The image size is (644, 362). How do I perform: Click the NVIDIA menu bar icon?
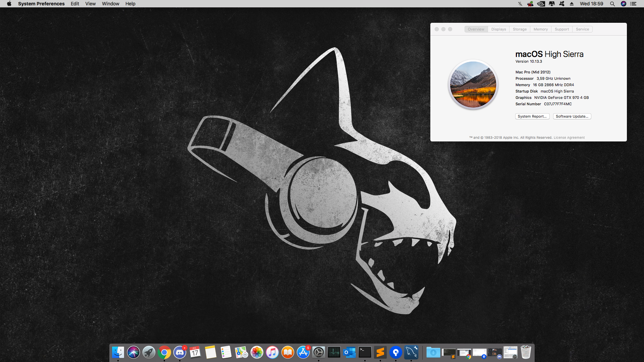pyautogui.click(x=541, y=4)
